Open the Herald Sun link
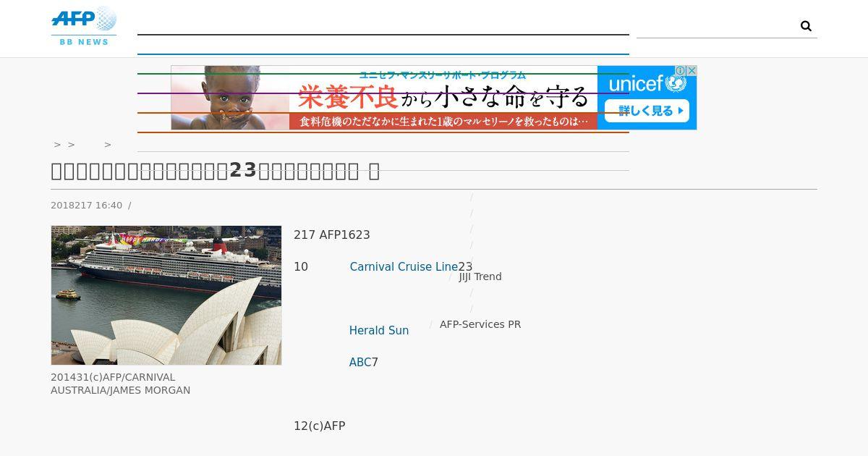868x456 pixels. 379,331
